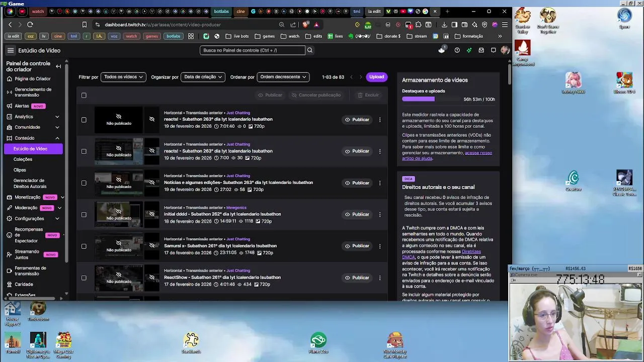Screen dimensions: 644x362
Task: Publish the initial dddd video
Action: pos(357,214)
